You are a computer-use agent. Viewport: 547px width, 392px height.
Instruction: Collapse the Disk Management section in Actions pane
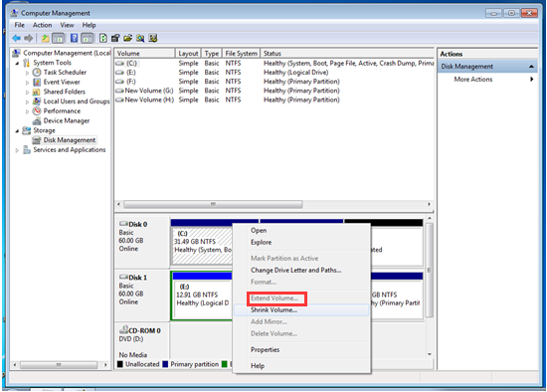coord(531,67)
